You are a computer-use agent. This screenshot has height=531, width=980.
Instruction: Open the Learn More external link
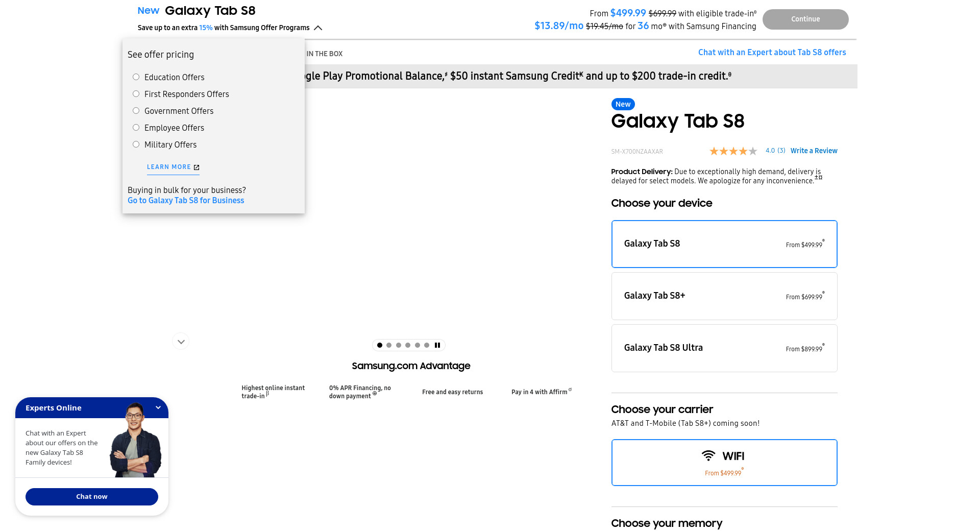pos(173,167)
